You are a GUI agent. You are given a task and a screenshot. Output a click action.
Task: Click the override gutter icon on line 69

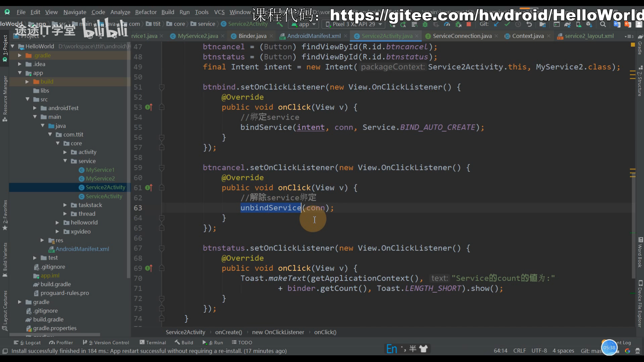click(149, 268)
